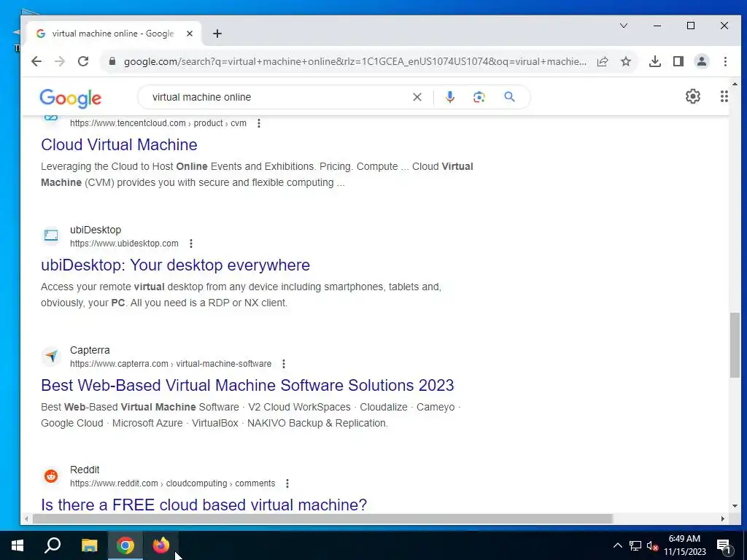Open a new browser tab
The height and width of the screenshot is (560, 747).
click(217, 34)
